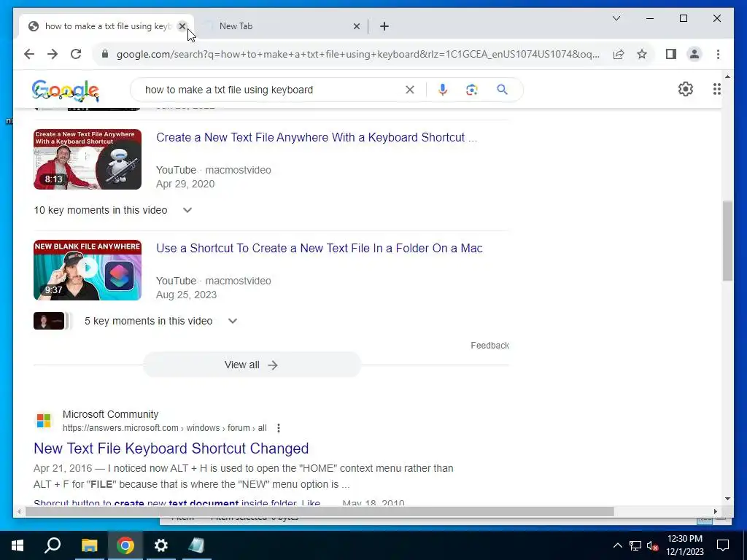
Task: Play the 9:37 New Blank File Anywhere thumbnail
Action: (88, 270)
